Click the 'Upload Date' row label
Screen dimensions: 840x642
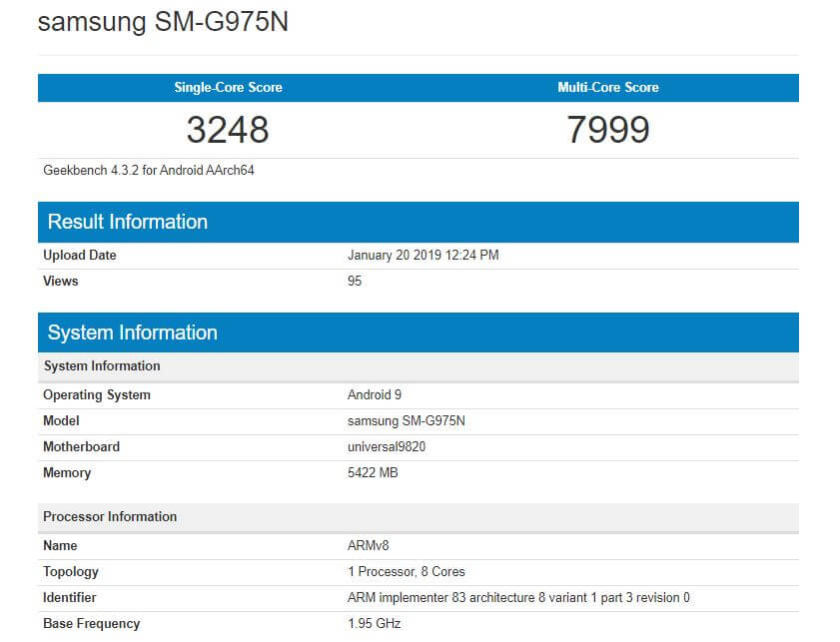[x=79, y=255]
